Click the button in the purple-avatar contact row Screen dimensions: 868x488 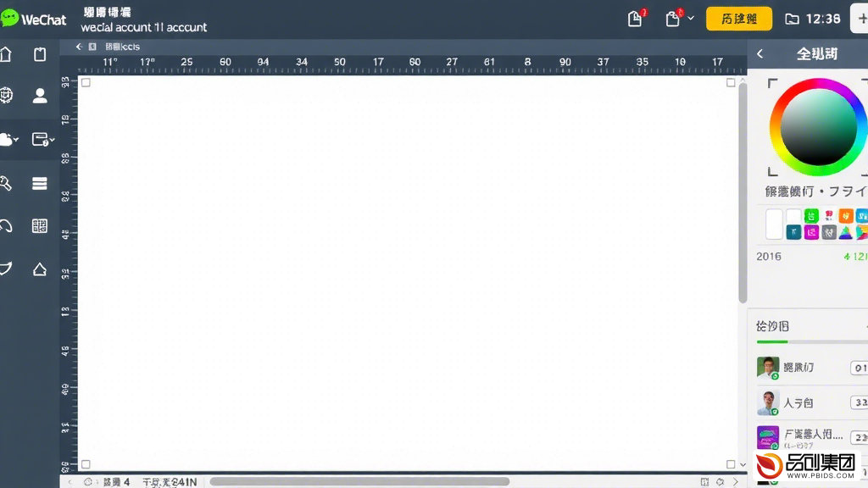click(x=860, y=438)
